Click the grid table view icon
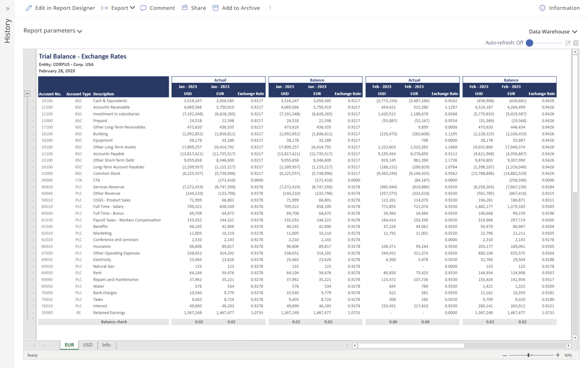The image size is (588, 368). tap(576, 43)
